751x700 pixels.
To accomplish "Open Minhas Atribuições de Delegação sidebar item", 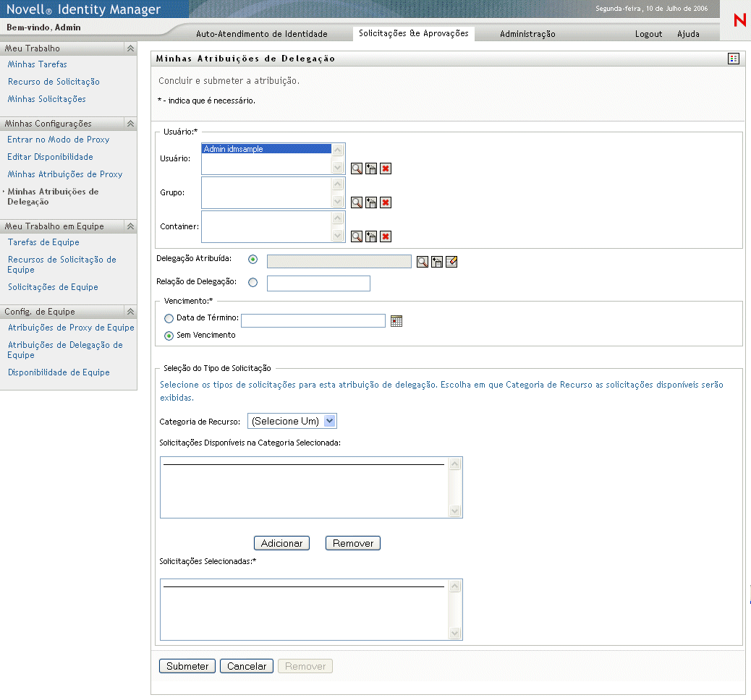I will 53,197.
